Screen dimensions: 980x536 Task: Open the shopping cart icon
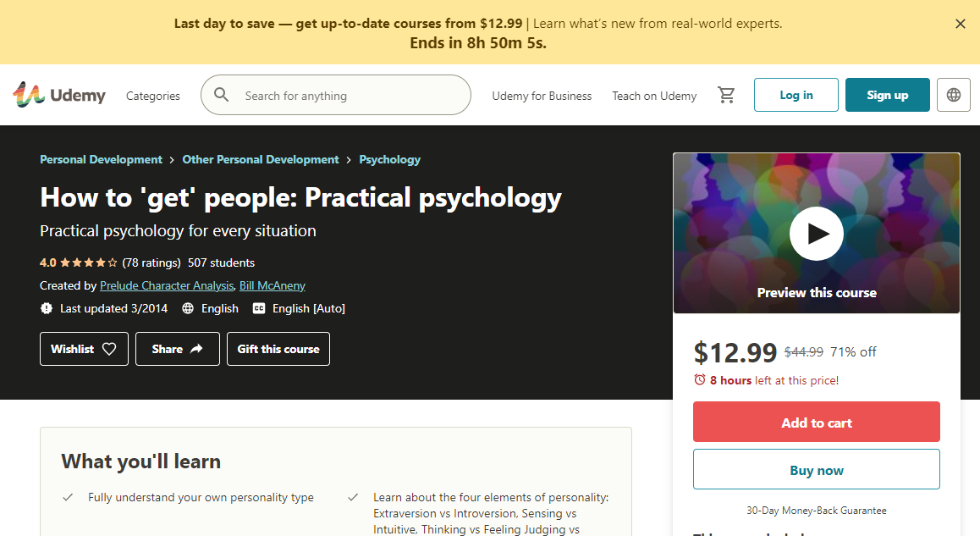pyautogui.click(x=726, y=95)
